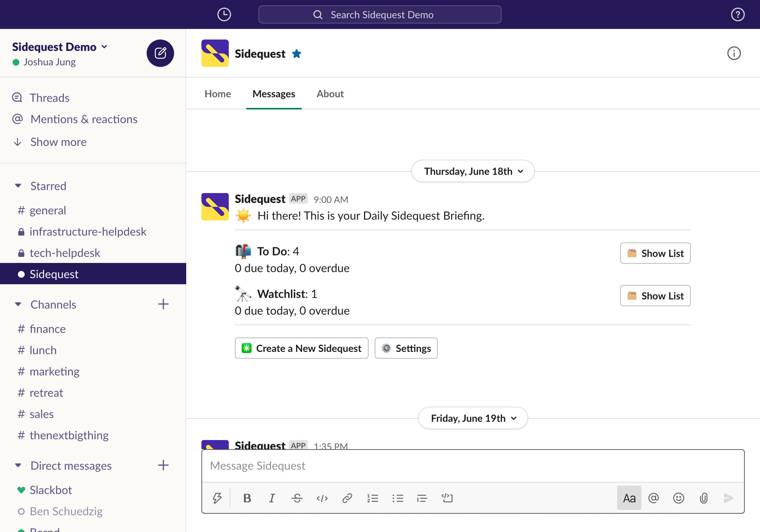The height and width of the screenshot is (532, 760).
Task: Switch to the Home tab
Action: click(x=218, y=94)
